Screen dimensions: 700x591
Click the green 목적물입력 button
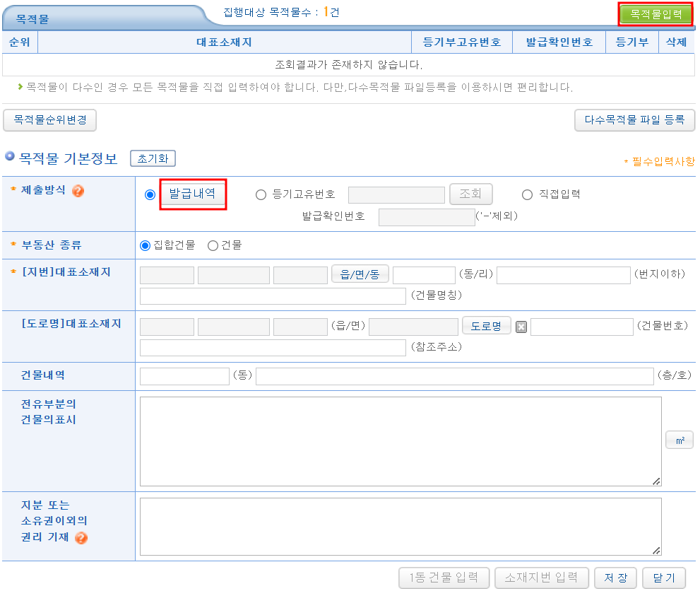(655, 14)
